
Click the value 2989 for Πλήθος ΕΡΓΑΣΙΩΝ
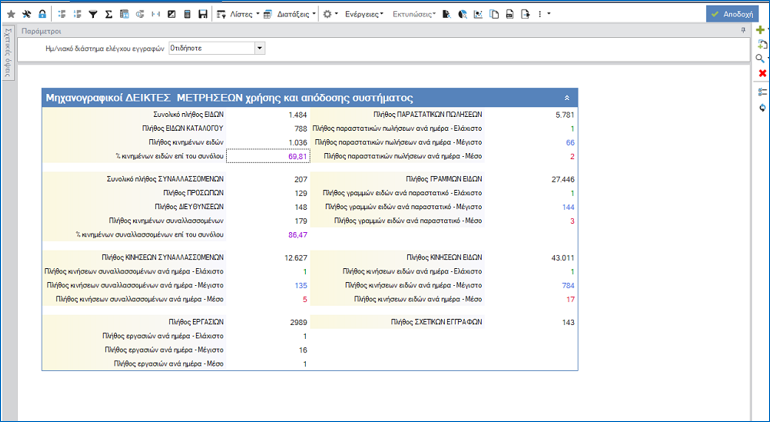click(299, 322)
